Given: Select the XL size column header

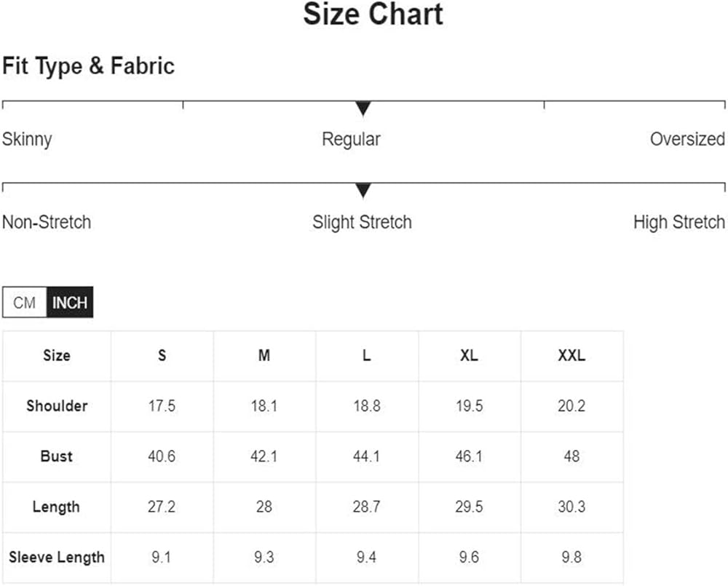Looking at the screenshot, I should (x=470, y=356).
